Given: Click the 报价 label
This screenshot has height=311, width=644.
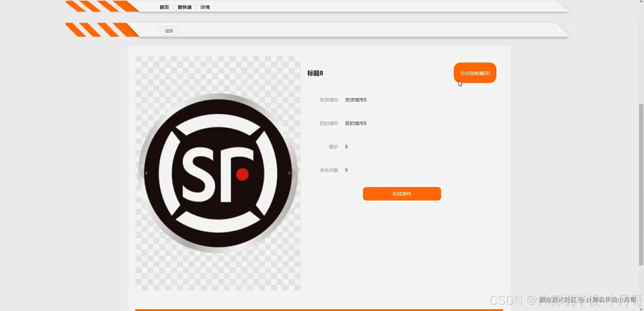Looking at the screenshot, I should 333,147.
